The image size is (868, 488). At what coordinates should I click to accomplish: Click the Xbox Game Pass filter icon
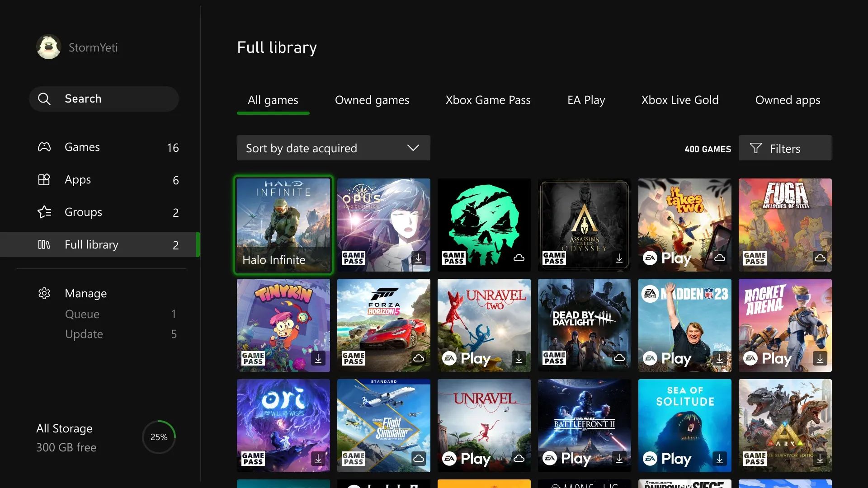[x=488, y=99]
